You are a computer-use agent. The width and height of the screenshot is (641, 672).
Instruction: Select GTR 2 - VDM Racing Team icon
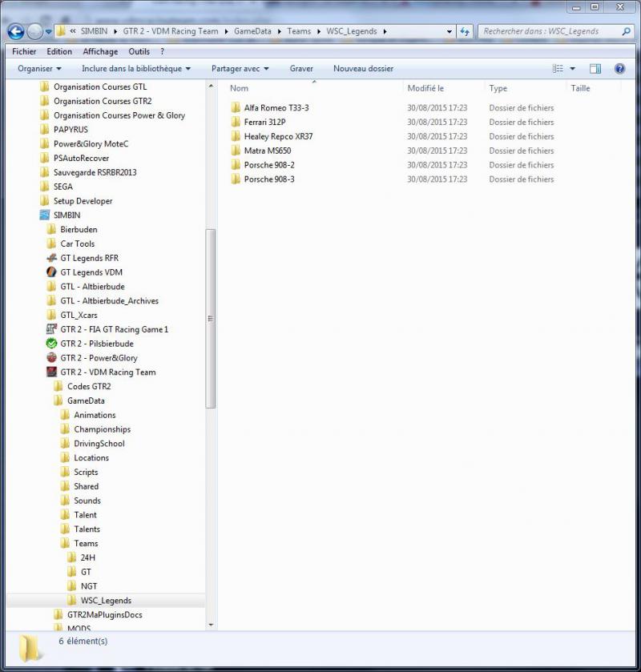[51, 372]
